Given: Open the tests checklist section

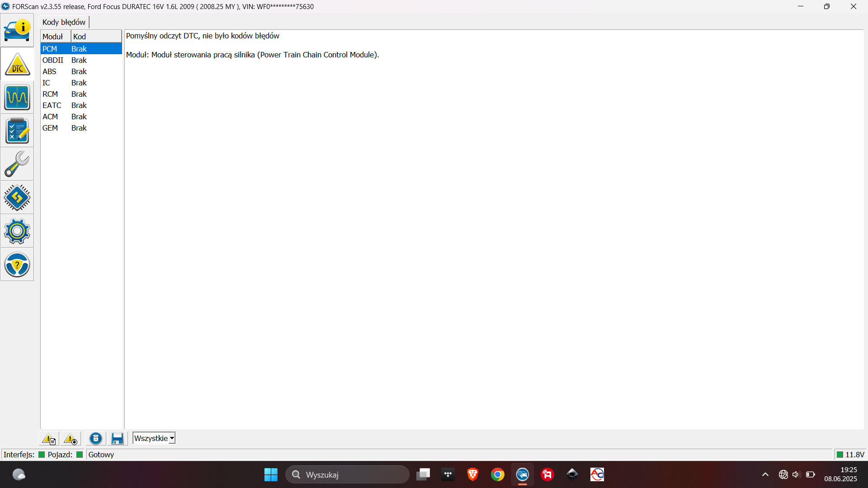Looking at the screenshot, I should click(x=17, y=131).
